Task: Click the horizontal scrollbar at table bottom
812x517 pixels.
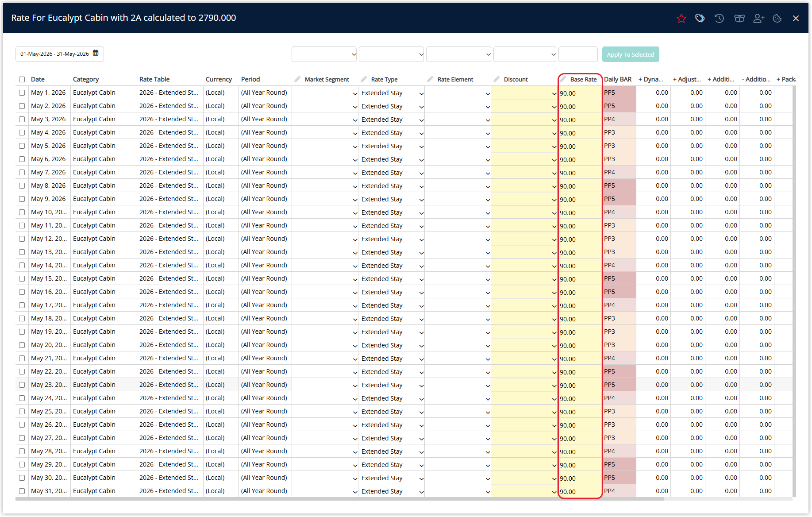Action: coord(339,499)
